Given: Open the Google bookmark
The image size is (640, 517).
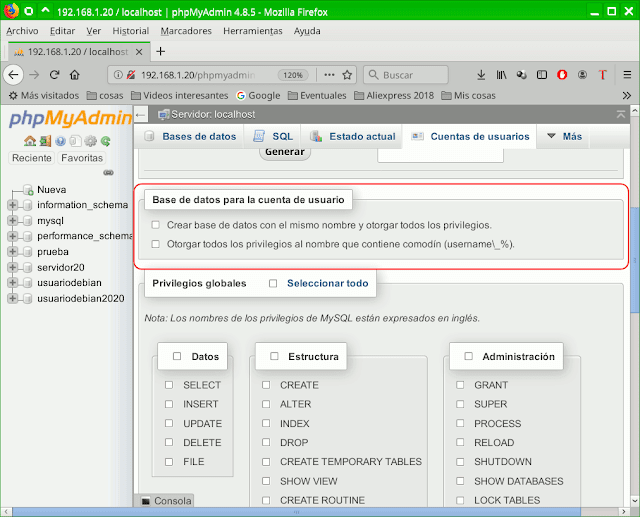Looking at the screenshot, I should 258,95.
